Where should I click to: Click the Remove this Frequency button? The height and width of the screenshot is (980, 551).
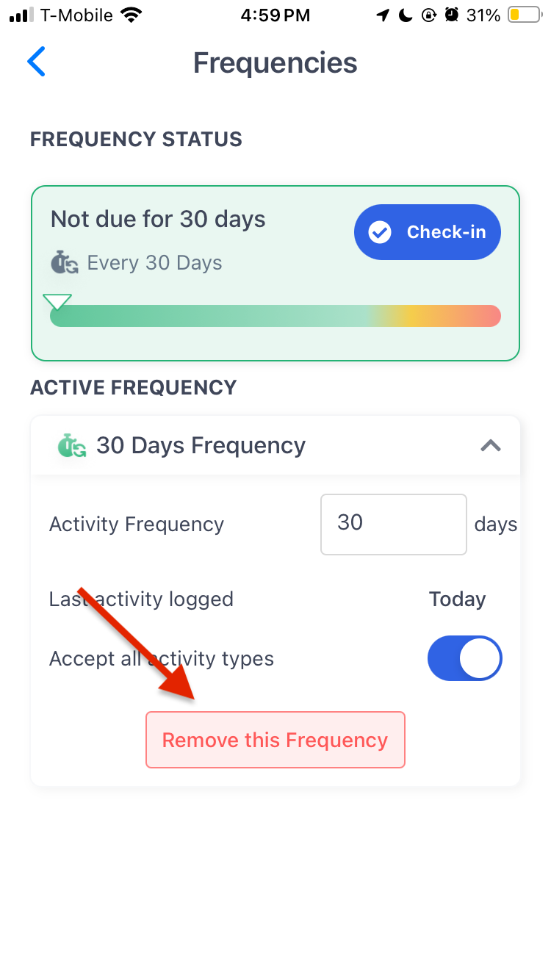(275, 740)
